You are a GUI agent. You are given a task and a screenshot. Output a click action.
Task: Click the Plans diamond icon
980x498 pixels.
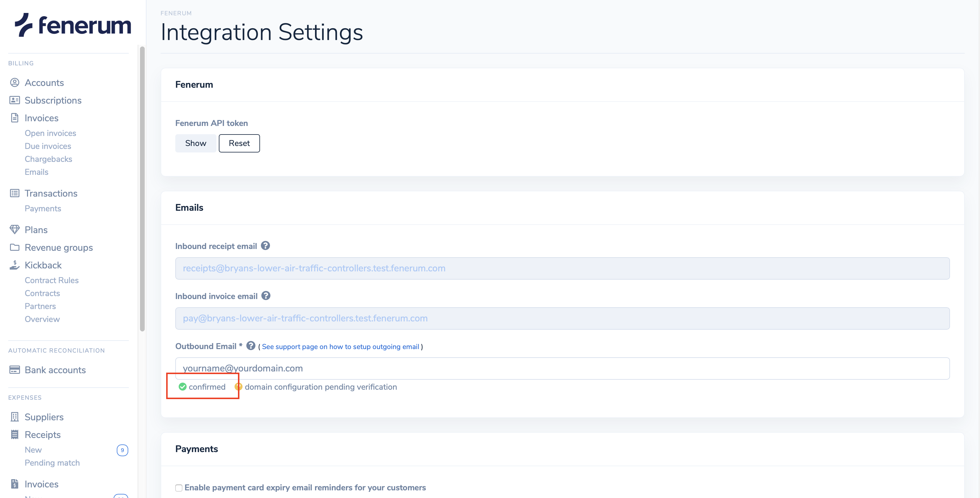pos(14,230)
